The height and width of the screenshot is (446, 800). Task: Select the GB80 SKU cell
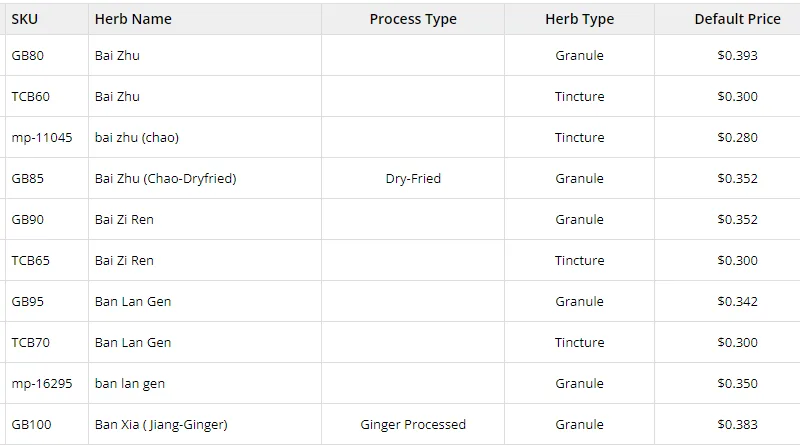[28, 56]
